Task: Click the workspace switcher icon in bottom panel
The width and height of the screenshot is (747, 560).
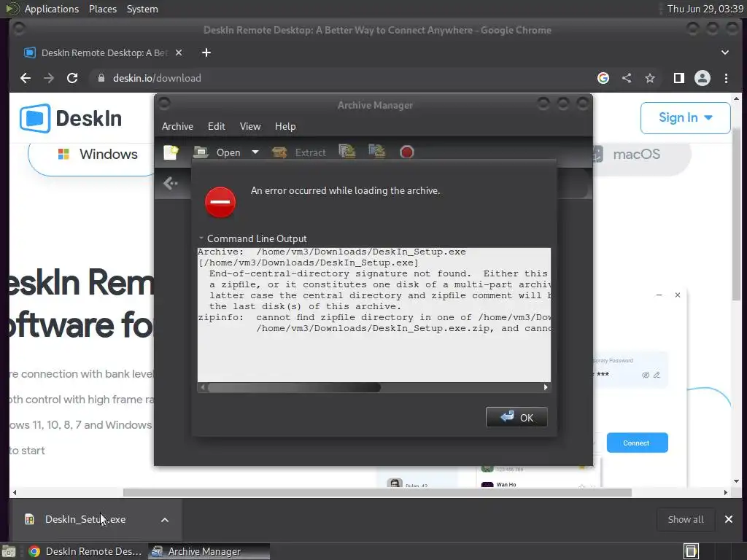Action: pos(691,551)
